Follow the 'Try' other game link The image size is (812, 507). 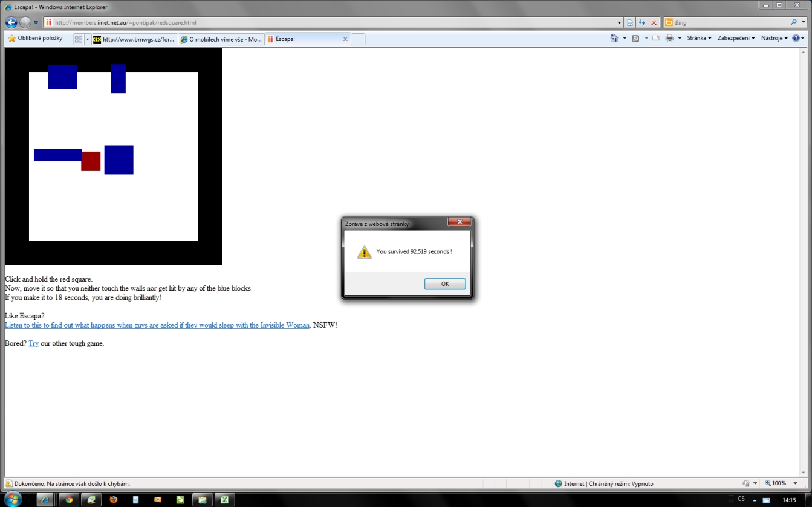33,343
